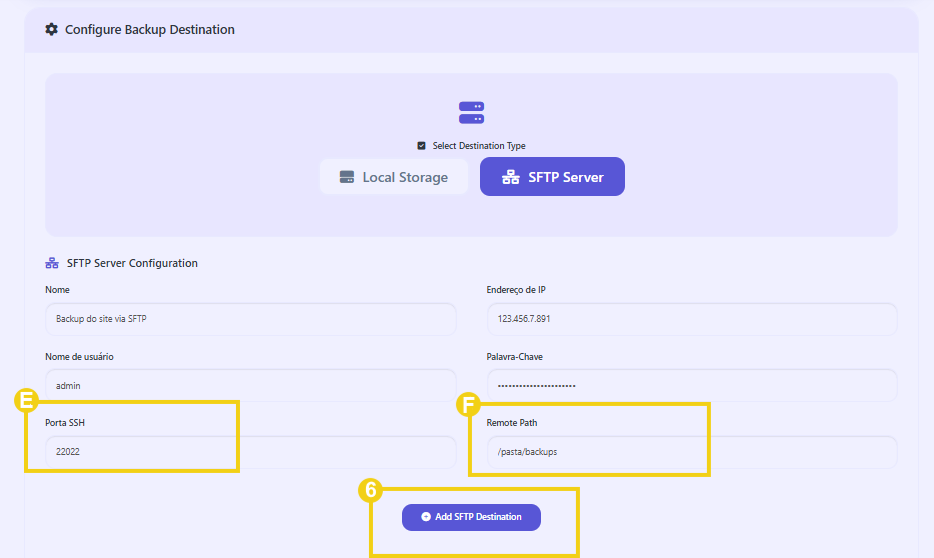Image resolution: width=934 pixels, height=558 pixels.
Task: Click the hard drive icon on Local Storage
Action: click(x=347, y=177)
